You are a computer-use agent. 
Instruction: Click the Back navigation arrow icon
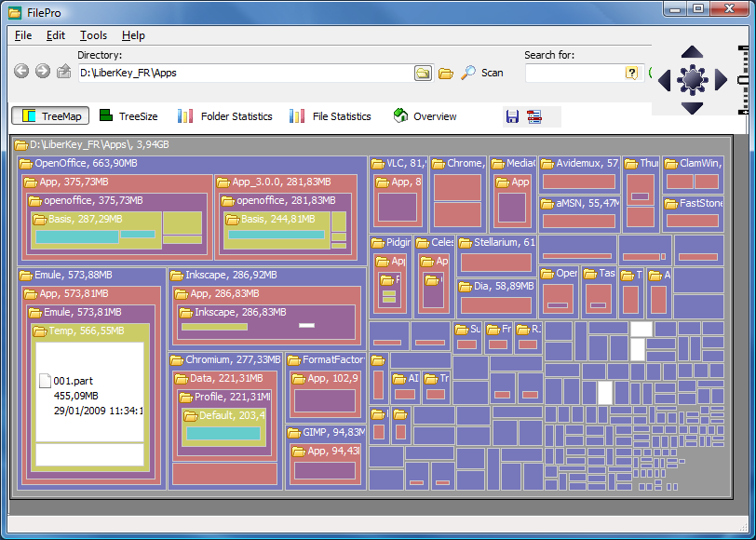pos(21,71)
